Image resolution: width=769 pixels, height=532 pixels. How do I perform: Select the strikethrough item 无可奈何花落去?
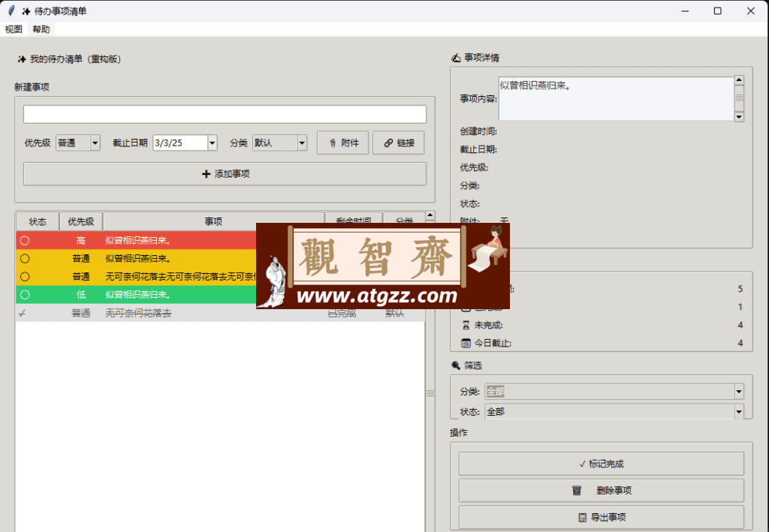(138, 313)
